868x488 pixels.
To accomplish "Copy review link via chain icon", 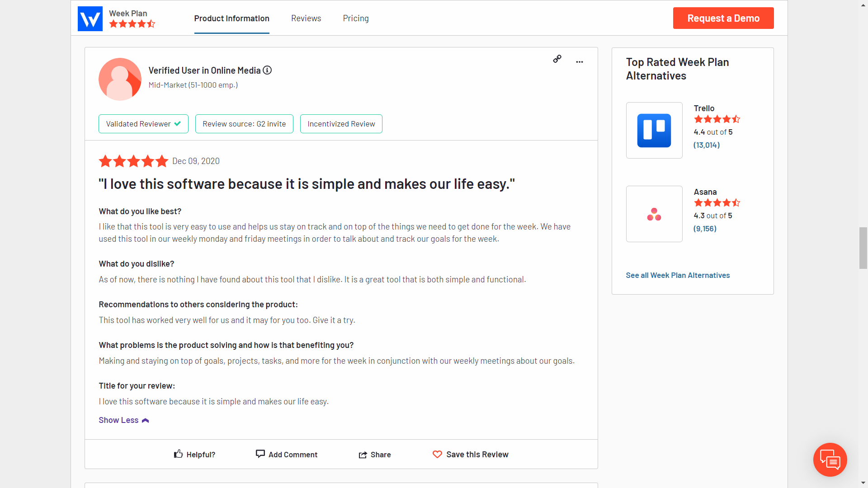I will click(557, 59).
